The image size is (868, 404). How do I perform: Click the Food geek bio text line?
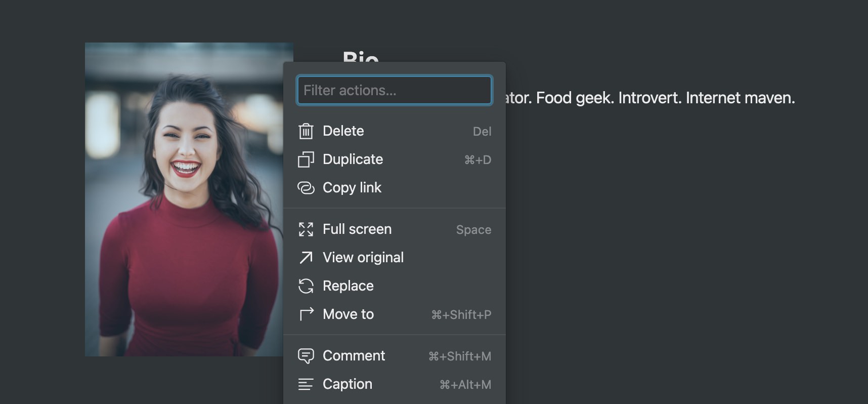tap(650, 98)
